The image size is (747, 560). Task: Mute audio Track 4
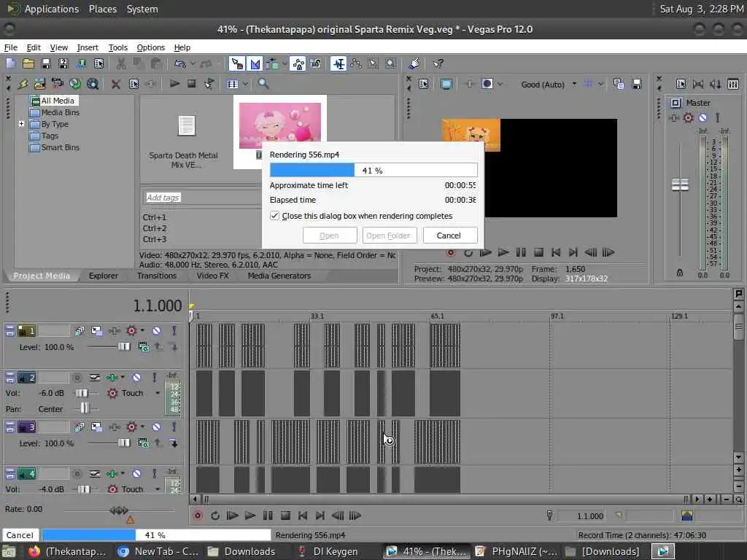pos(136,473)
